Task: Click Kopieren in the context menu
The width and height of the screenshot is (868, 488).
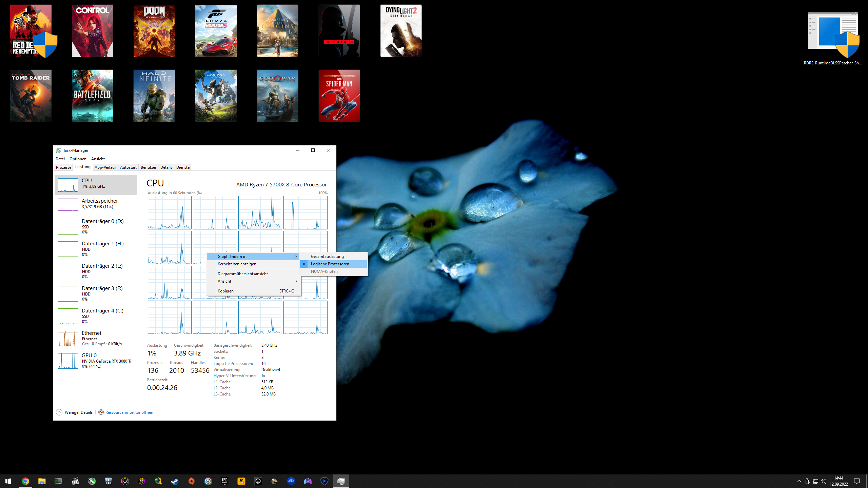Action: (x=254, y=291)
